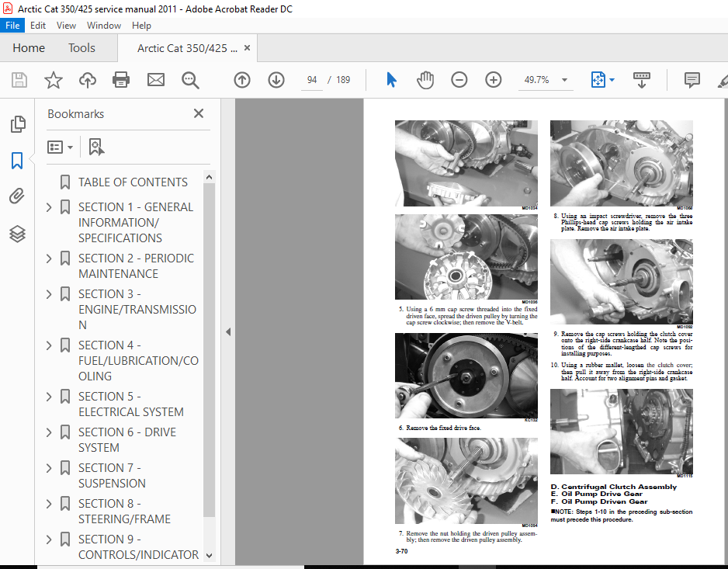
Task: Expand SECTION 4 - FUEL/LUBRICATION bookmark
Action: pos(49,345)
